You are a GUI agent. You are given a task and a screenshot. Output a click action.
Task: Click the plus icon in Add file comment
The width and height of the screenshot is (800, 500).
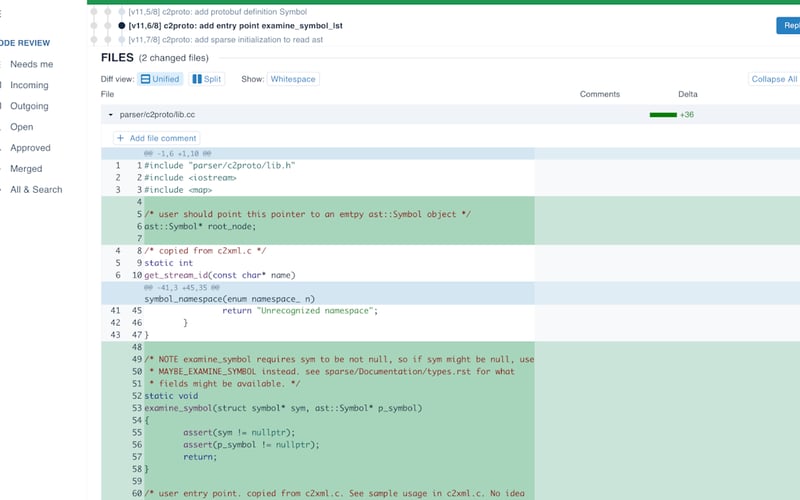[x=120, y=138]
